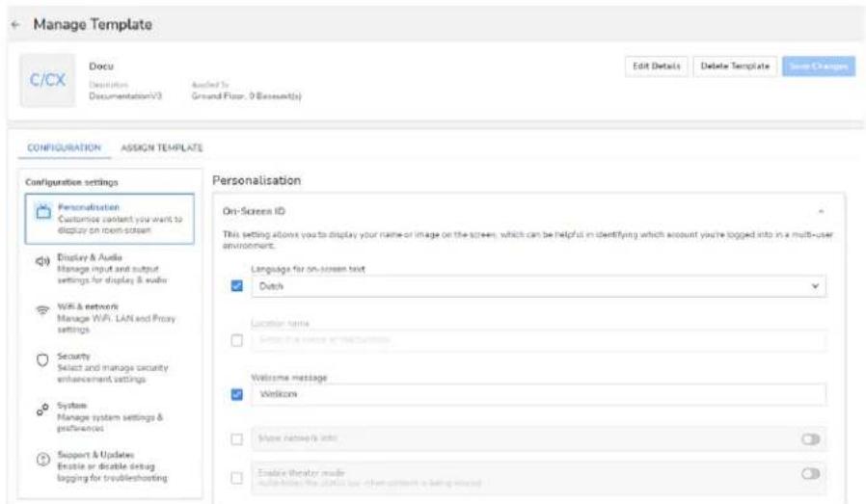Collapse the On-Screen ID section chevron
Screen dimensions: 866x504
[x=822, y=211]
